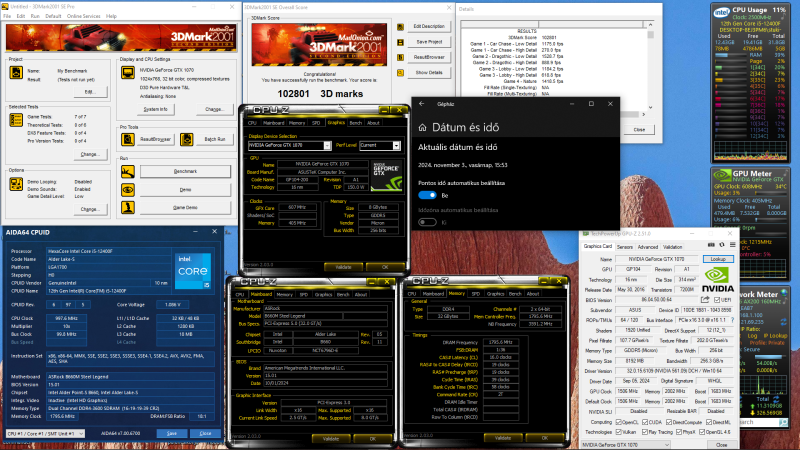Click the icon beside Edit Description

(401, 27)
